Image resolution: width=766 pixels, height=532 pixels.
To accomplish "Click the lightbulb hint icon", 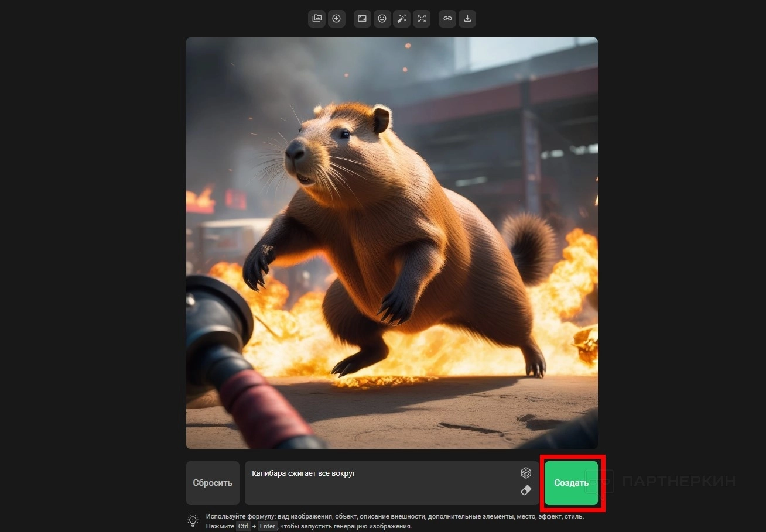I will click(193, 520).
